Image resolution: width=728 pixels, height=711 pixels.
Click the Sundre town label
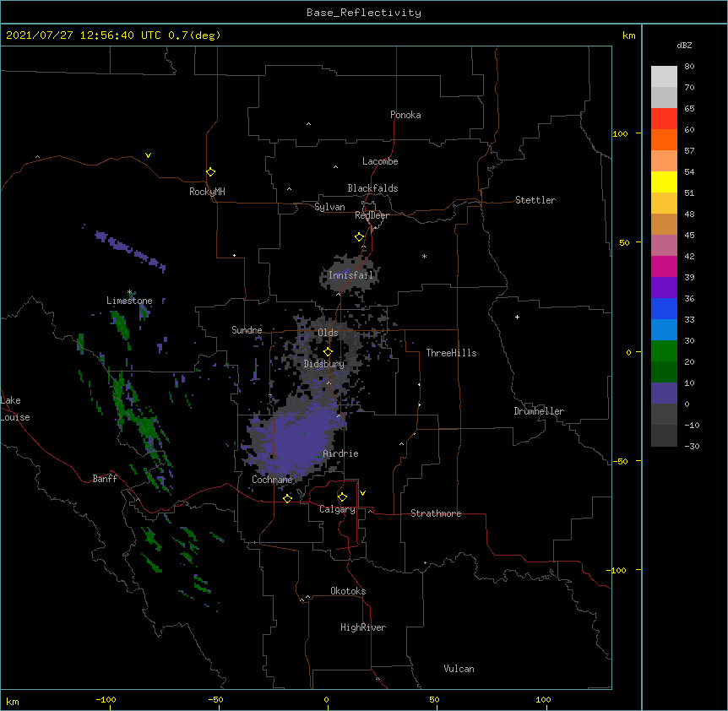pyautogui.click(x=247, y=330)
